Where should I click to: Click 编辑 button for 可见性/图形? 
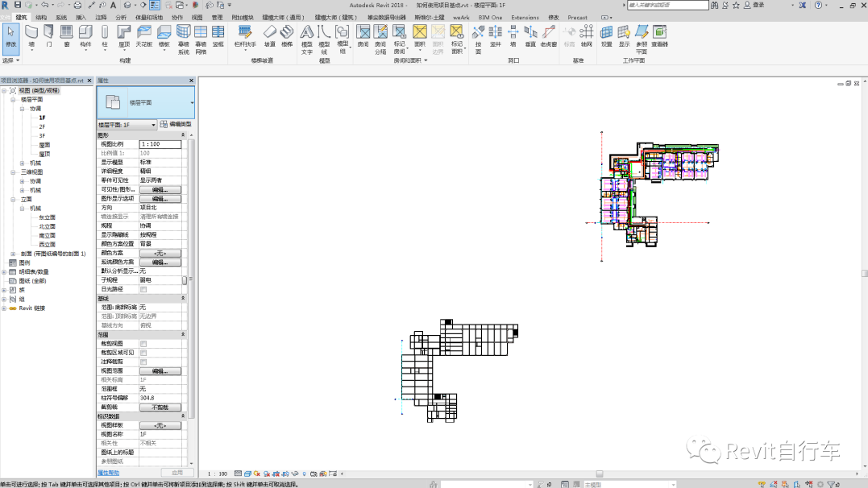click(160, 190)
